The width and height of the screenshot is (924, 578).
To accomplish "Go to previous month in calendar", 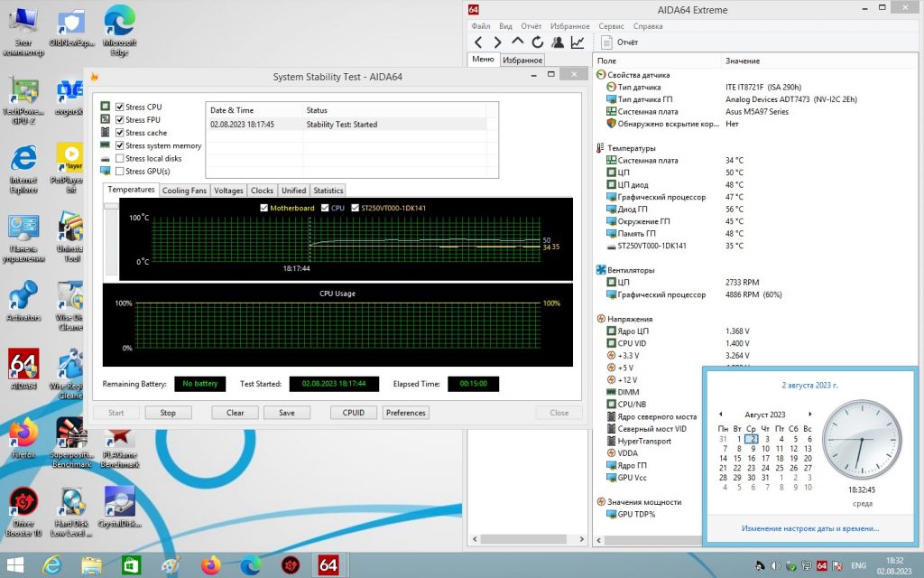I will coord(720,414).
